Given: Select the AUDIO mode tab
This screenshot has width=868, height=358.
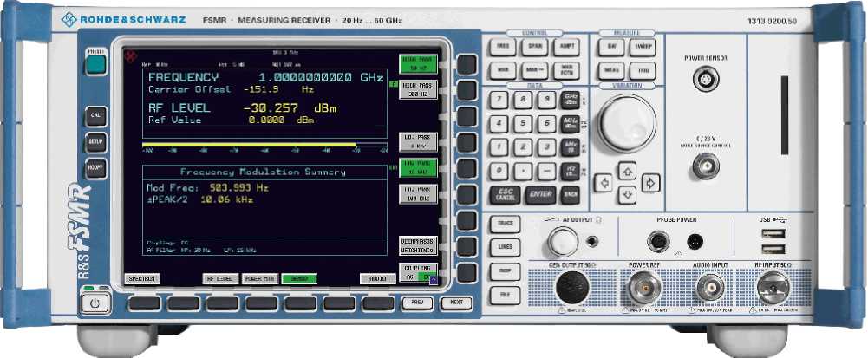Looking at the screenshot, I should (378, 279).
